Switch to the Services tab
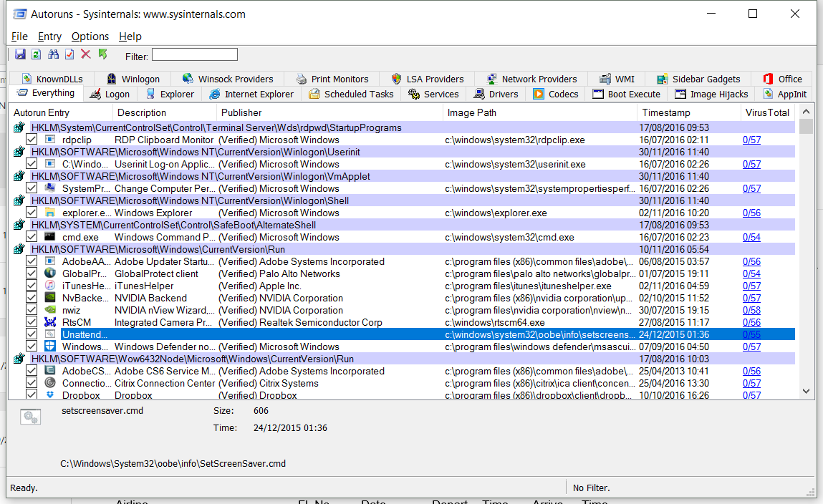 tap(433, 94)
